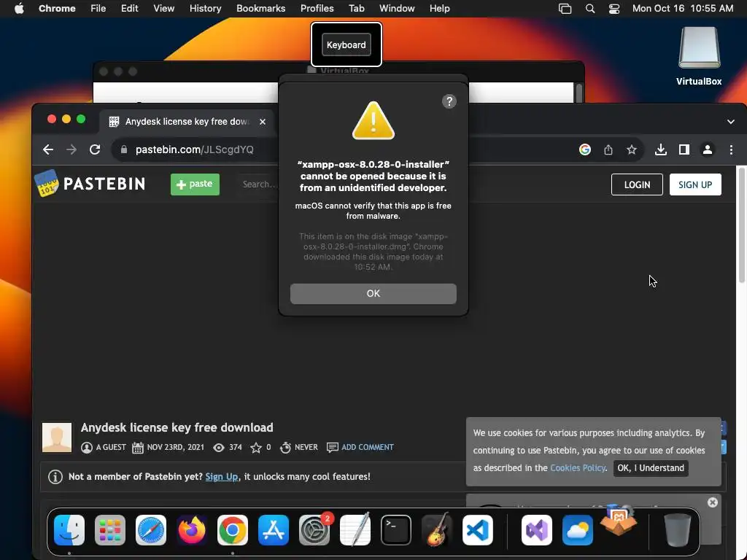The image size is (747, 560).
Task: Open Terminal from the Dock
Action: click(x=396, y=530)
